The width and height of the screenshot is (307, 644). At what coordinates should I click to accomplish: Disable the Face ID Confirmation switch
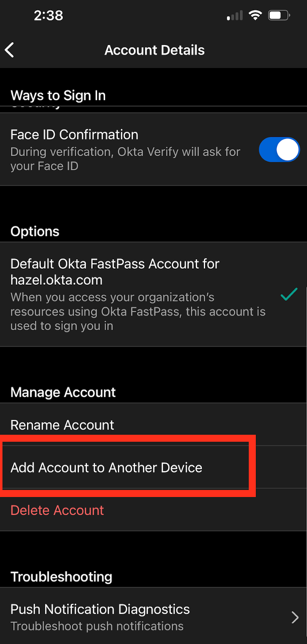[279, 150]
